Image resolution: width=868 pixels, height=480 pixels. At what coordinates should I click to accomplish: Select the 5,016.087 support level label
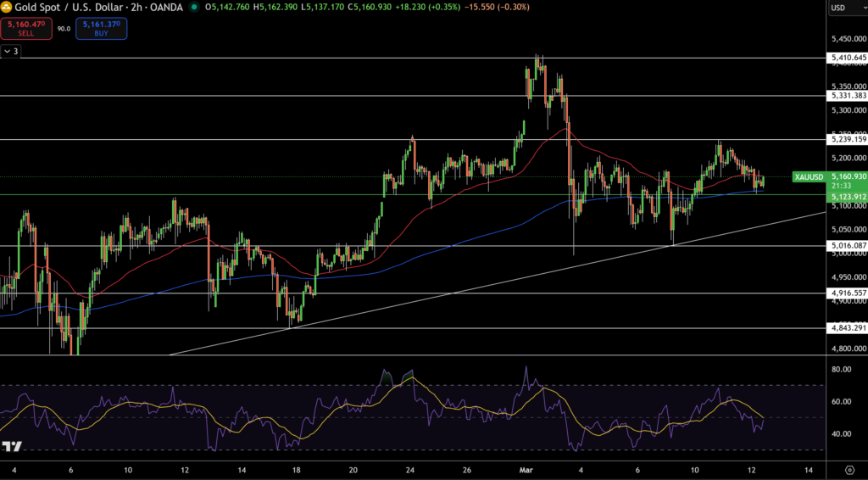(x=846, y=246)
